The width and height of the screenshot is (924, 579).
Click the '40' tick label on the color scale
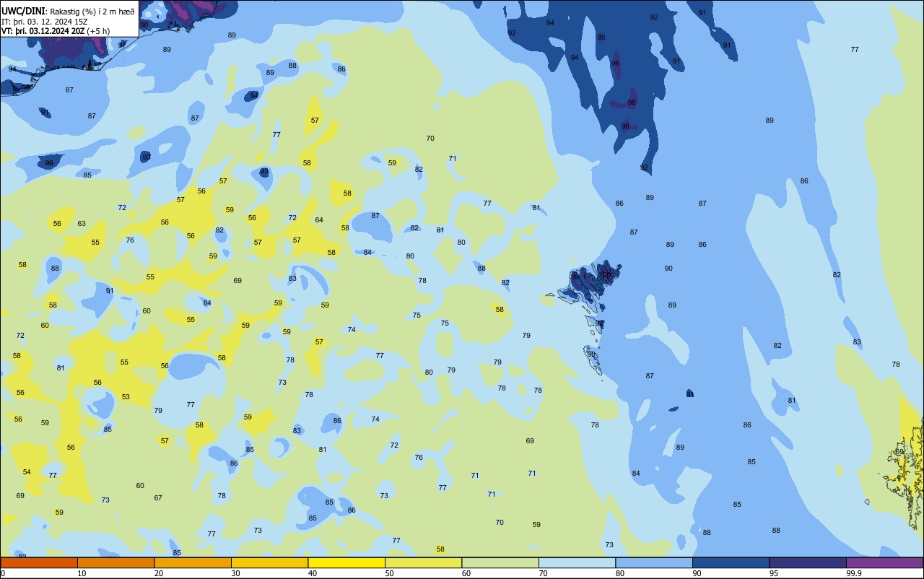[x=313, y=573]
